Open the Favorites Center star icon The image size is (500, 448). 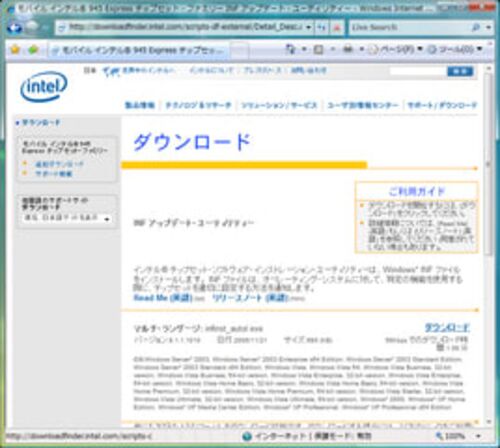pos(15,50)
